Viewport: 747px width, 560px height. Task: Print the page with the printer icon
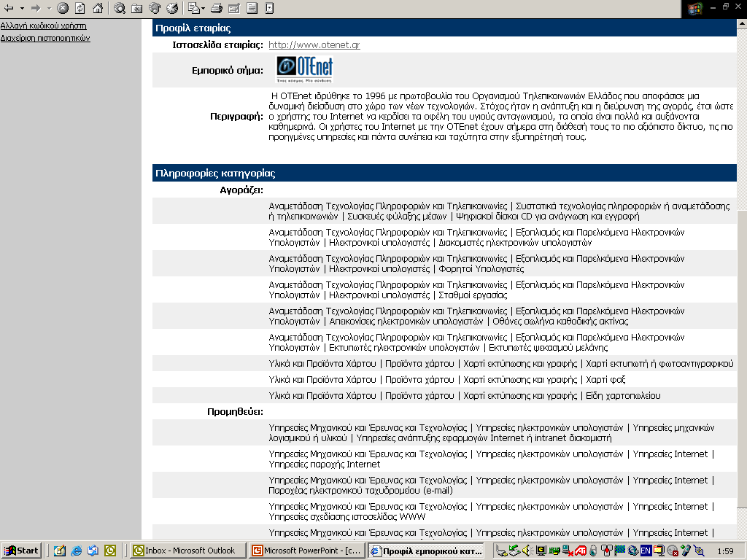216,8
